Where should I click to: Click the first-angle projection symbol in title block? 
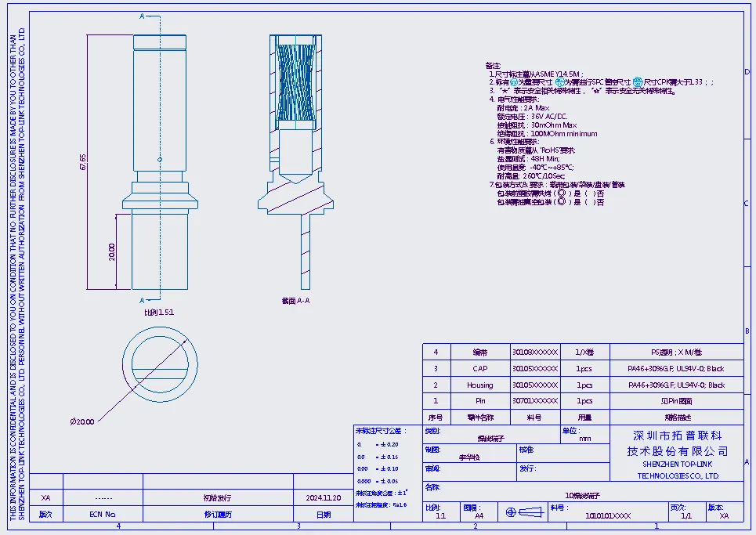(x=521, y=512)
